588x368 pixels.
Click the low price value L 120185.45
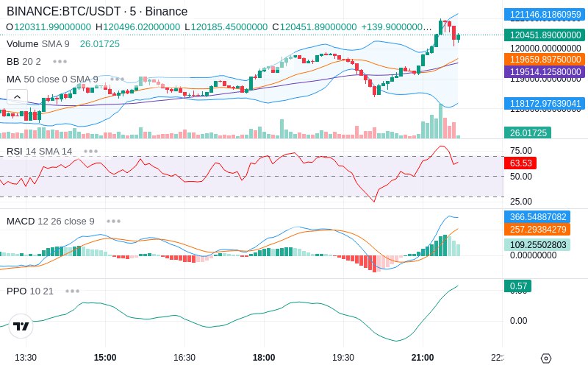point(226,27)
